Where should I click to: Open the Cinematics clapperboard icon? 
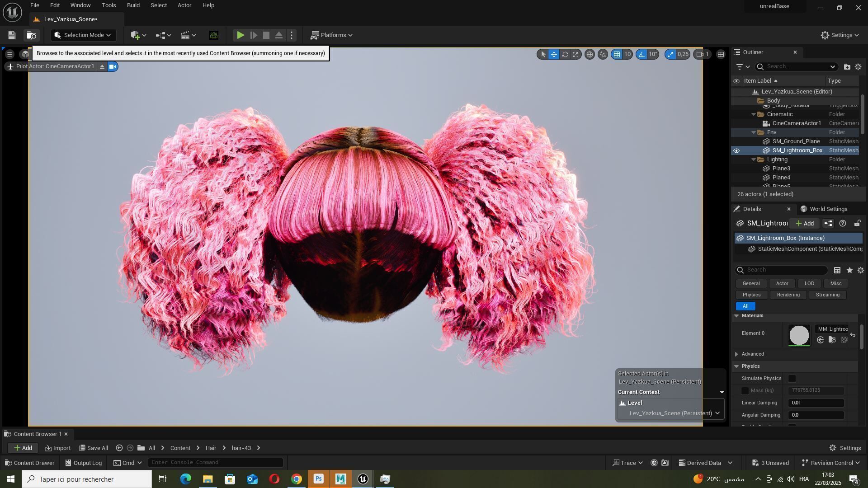[188, 35]
